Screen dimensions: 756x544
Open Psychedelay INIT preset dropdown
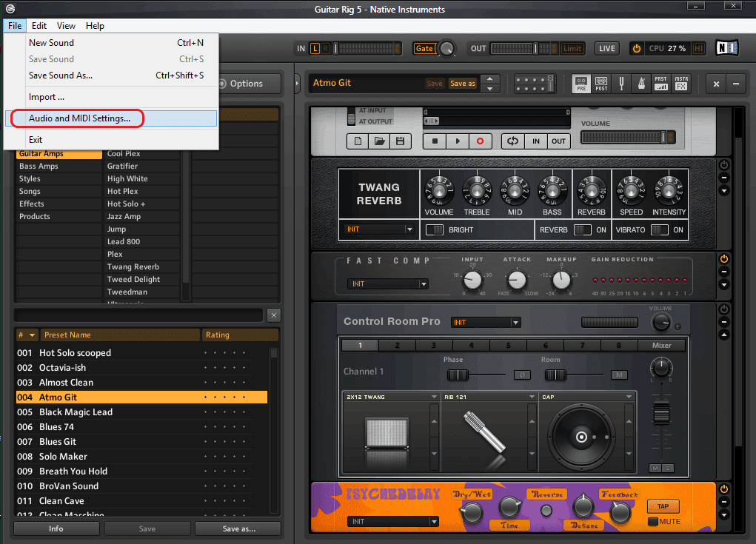pyautogui.click(x=393, y=521)
